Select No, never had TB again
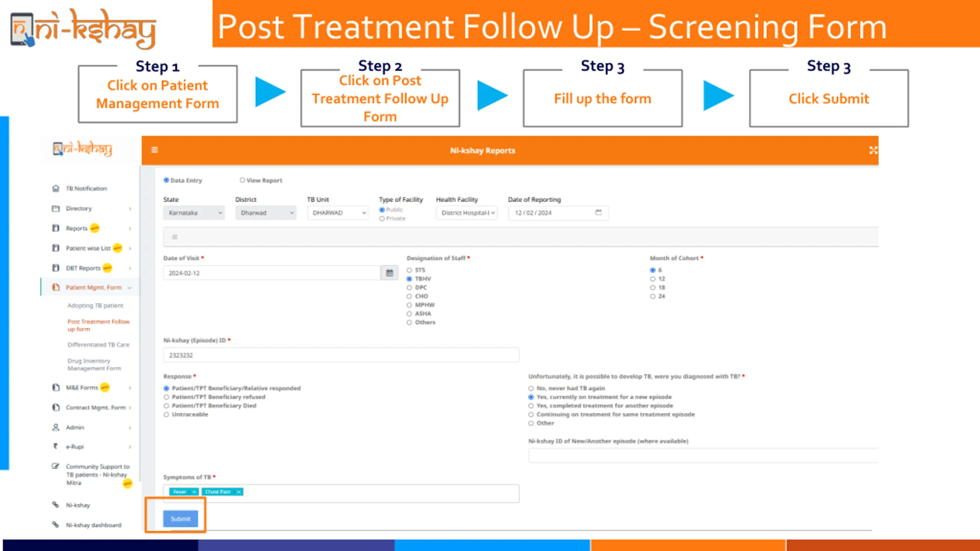This screenshot has height=551, width=980. [531, 388]
